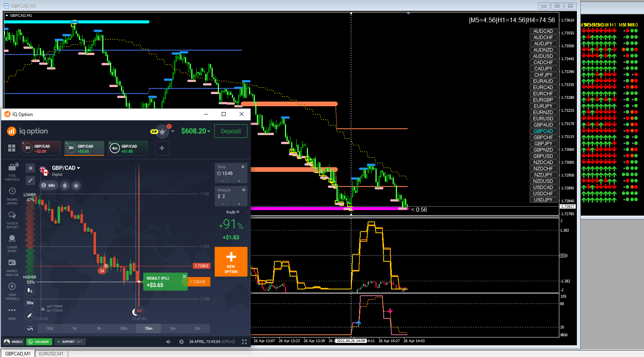Expand the GBP/CAD asset selector dropdown

point(78,168)
